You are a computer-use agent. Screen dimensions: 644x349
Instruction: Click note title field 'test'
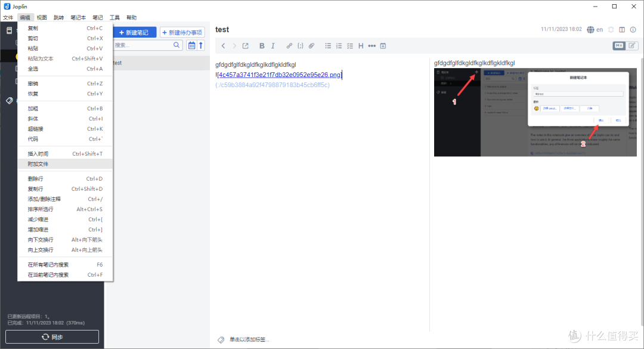point(222,30)
